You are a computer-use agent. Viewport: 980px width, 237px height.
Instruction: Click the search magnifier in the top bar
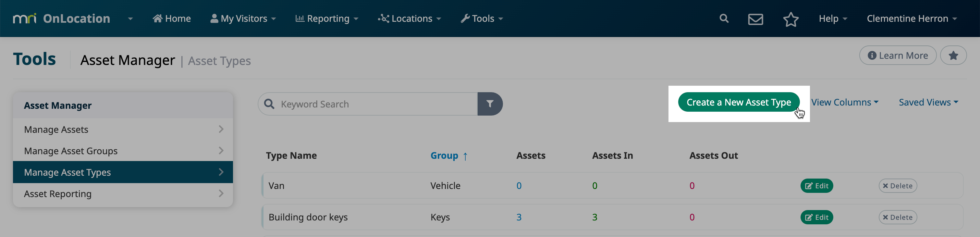(724, 18)
